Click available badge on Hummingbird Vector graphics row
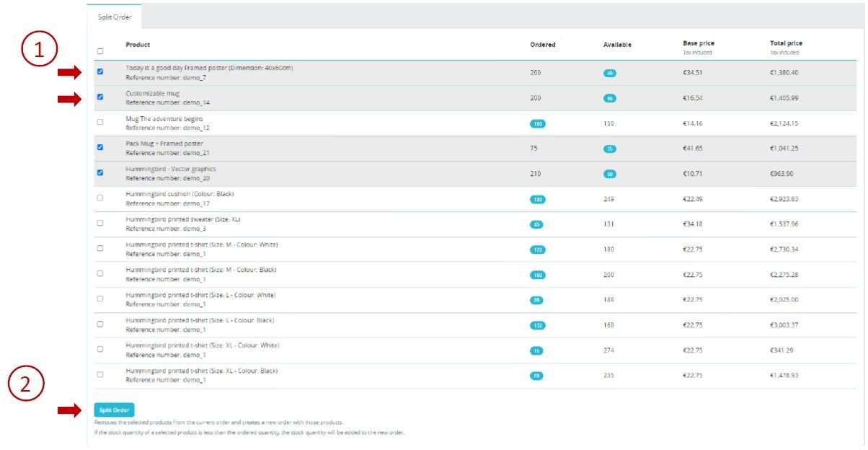Image resolution: width=868 pixels, height=450 pixels. click(610, 174)
